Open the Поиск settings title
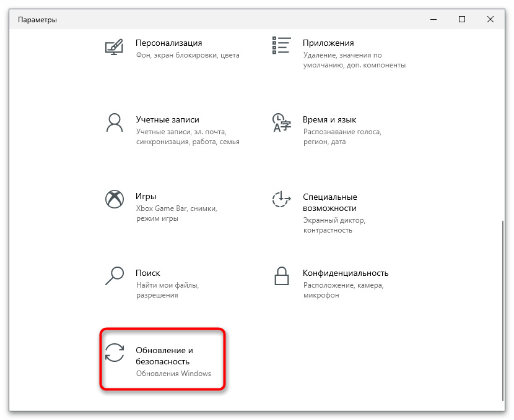Image resolution: width=514 pixels, height=420 pixels. pos(148,273)
